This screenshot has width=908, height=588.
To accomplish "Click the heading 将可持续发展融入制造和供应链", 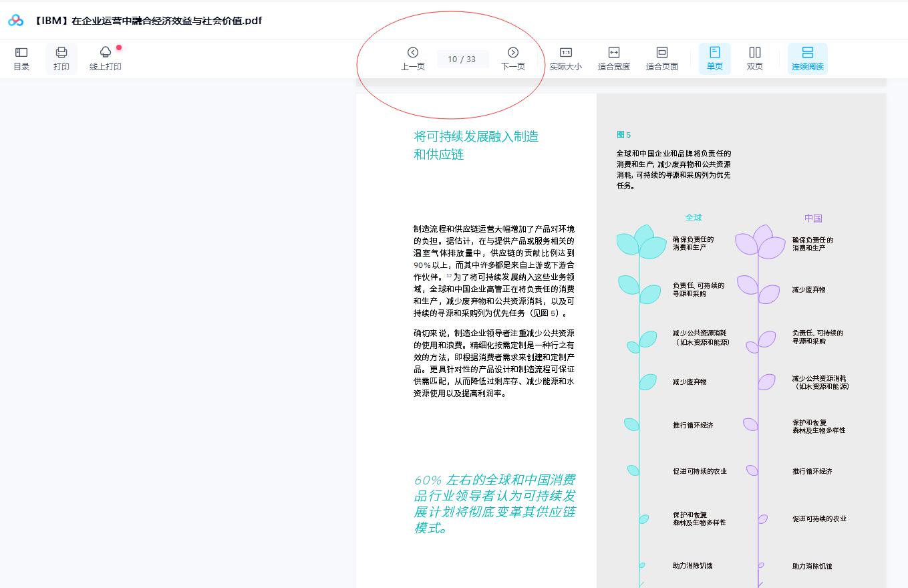I will click(477, 145).
